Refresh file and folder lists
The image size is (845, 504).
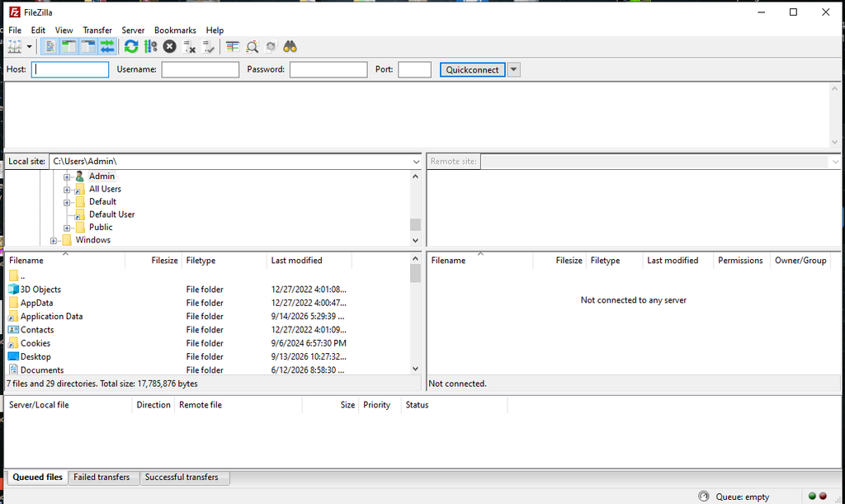(x=131, y=47)
